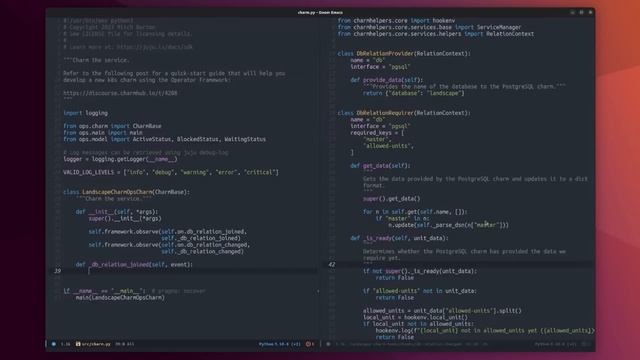The height and width of the screenshot is (360, 640).
Task: Click 'main(LandscapeCharmOpsCharm)' line
Action: [120, 298]
